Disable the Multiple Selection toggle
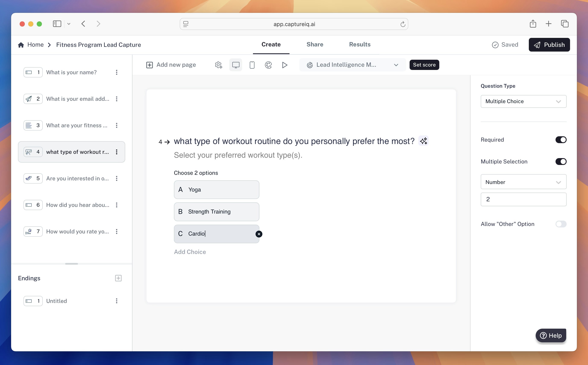The width and height of the screenshot is (588, 365). click(x=560, y=162)
